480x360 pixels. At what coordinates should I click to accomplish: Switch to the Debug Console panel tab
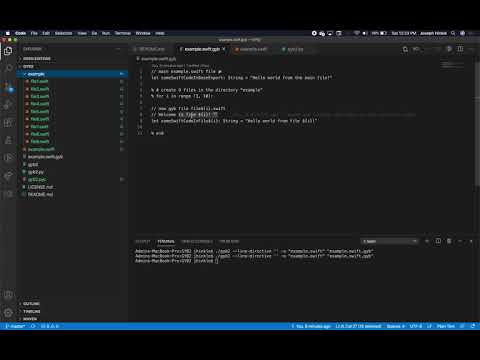click(197, 241)
